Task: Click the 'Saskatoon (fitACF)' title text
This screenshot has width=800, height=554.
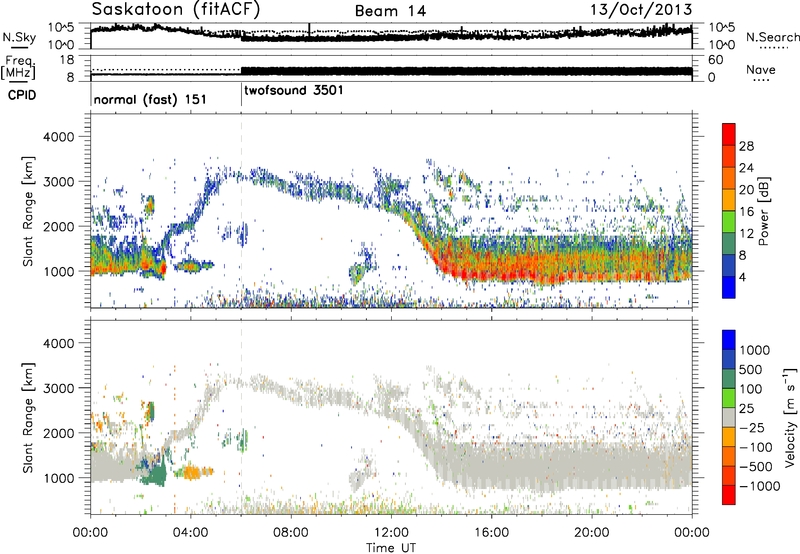Action: [x=176, y=9]
